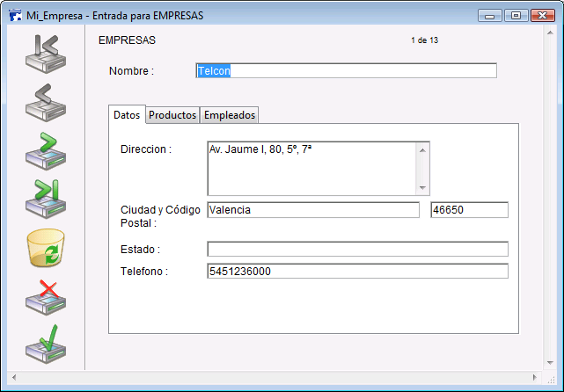Open the Empleados tab
The image size is (564, 392).
[x=230, y=115]
